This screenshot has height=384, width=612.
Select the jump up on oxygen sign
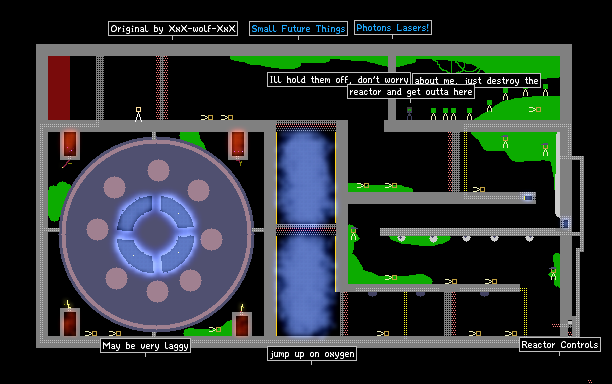coord(312,354)
